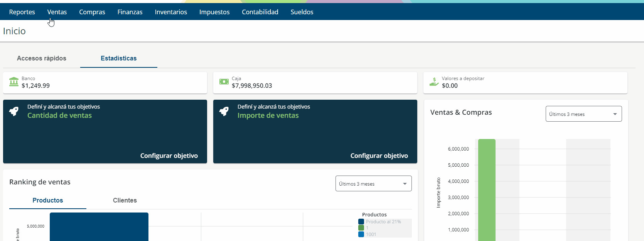Image resolution: width=644 pixels, height=241 pixels.
Task: Click the Cantidad de ventas heading
Action: coord(59,115)
